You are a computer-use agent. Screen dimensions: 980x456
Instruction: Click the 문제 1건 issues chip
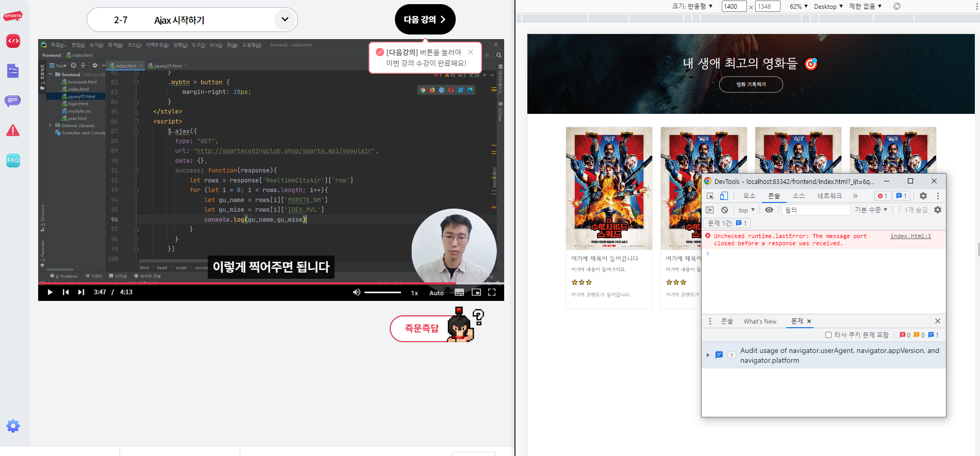tap(727, 223)
